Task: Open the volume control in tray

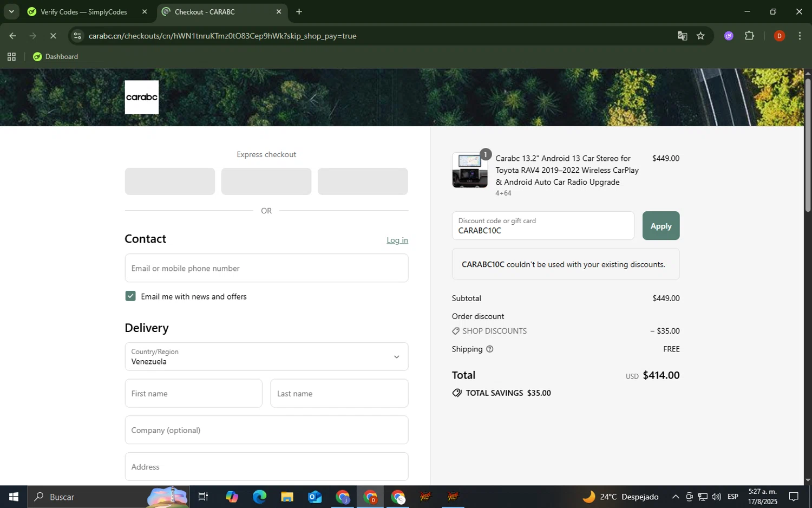Action: pyautogui.click(x=716, y=497)
